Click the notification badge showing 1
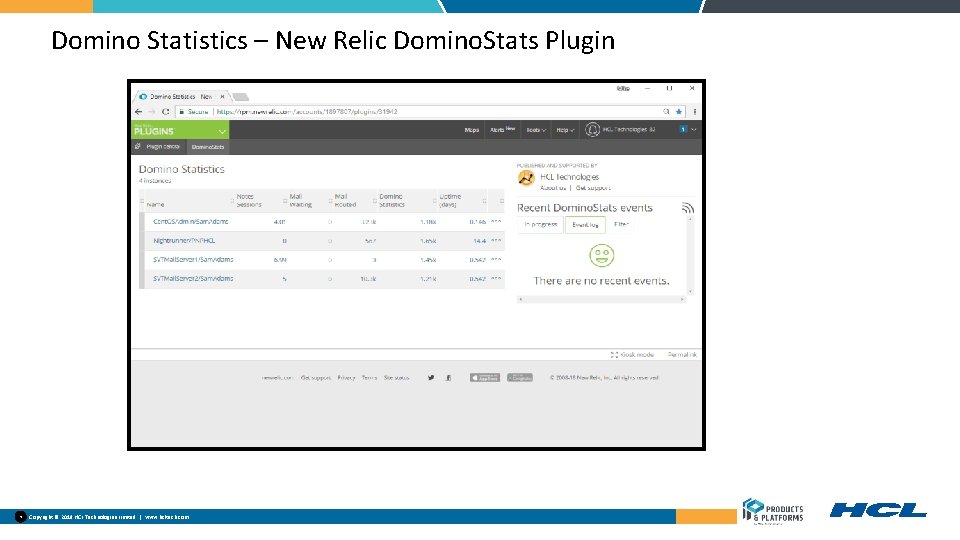The width and height of the screenshot is (960, 540). [x=683, y=129]
